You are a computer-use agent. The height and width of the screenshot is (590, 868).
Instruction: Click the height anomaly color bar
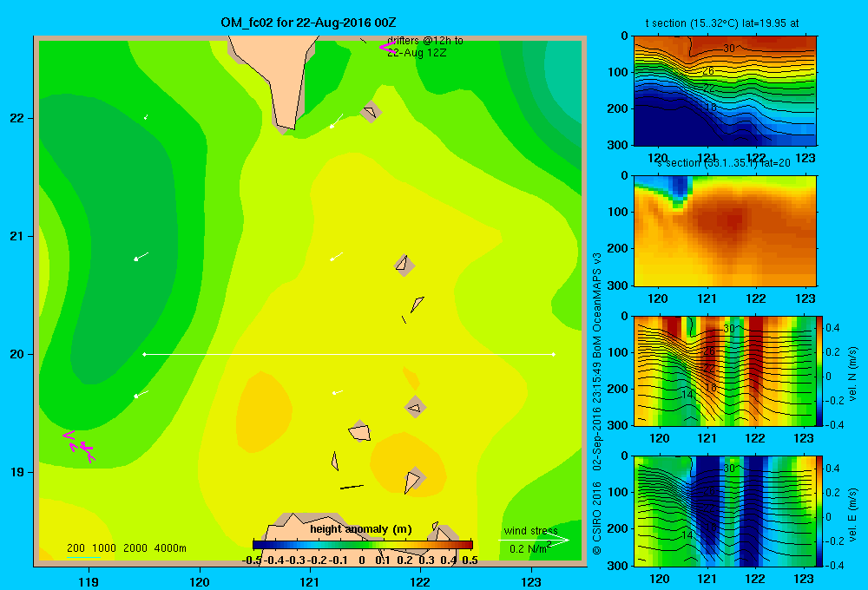coord(363,545)
